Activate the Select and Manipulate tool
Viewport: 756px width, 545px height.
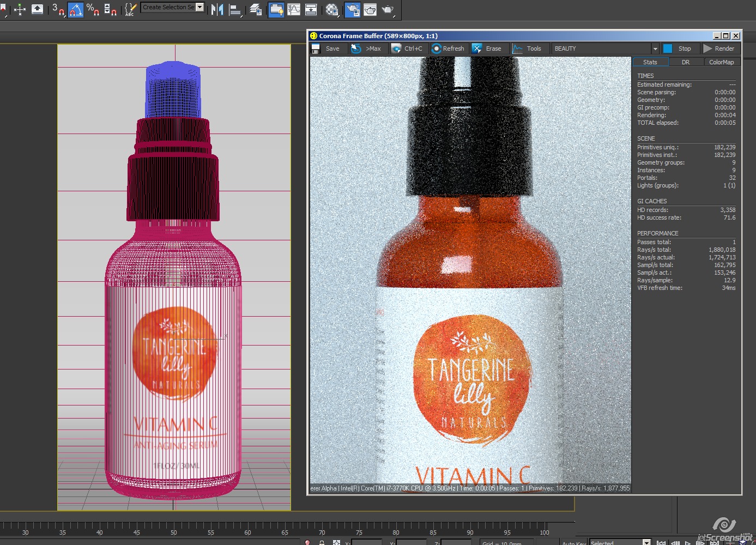20,9
